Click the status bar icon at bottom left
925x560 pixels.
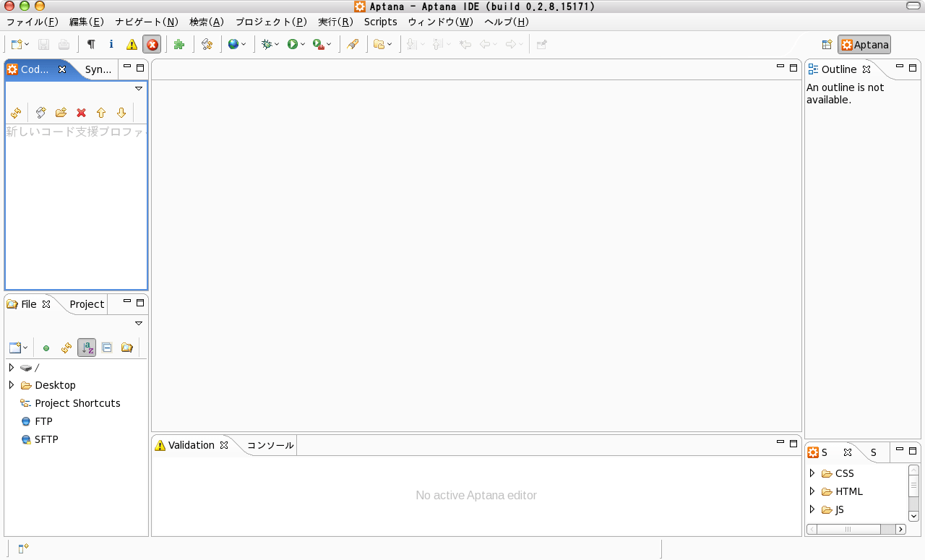point(23,549)
